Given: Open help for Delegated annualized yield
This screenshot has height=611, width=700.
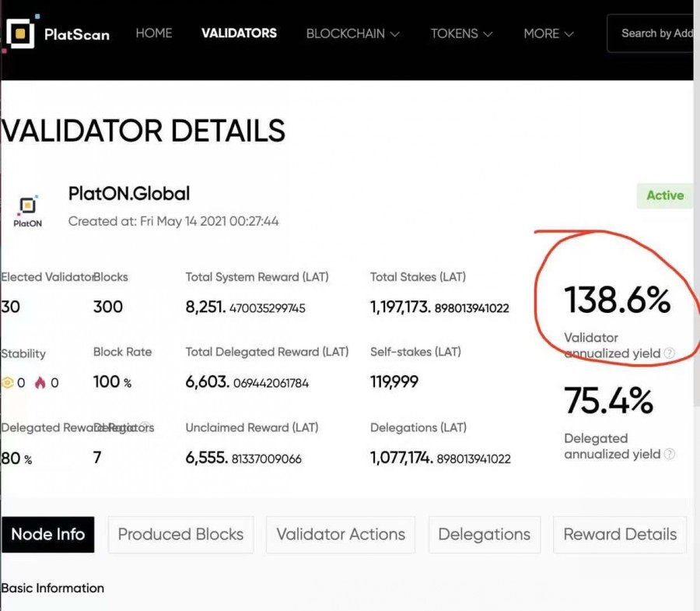Looking at the screenshot, I should (x=669, y=455).
